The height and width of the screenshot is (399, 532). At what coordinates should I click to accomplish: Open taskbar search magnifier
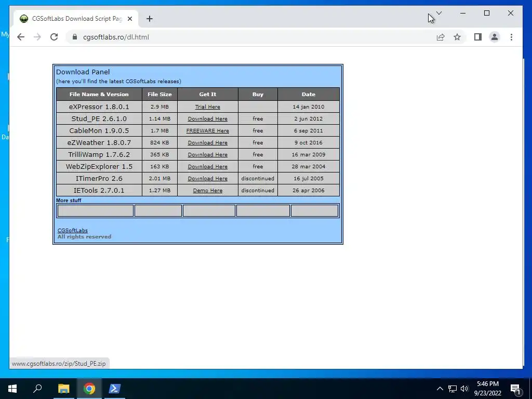tap(37, 389)
